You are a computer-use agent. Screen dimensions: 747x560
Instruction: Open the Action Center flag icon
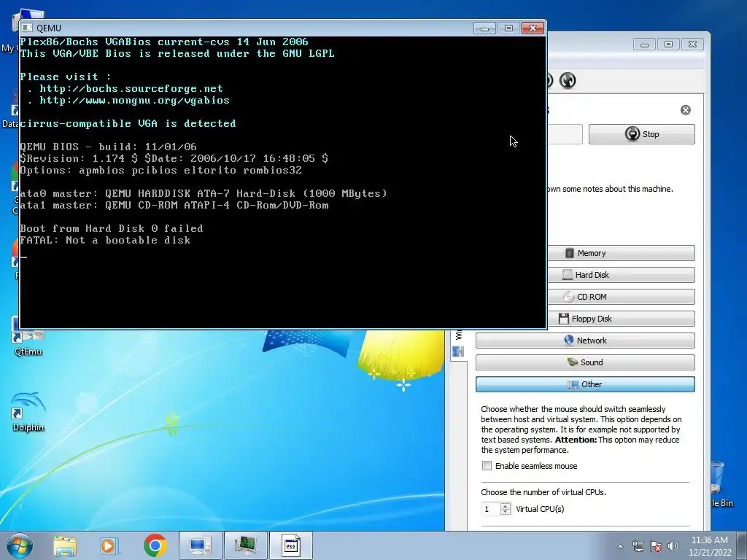(656, 546)
